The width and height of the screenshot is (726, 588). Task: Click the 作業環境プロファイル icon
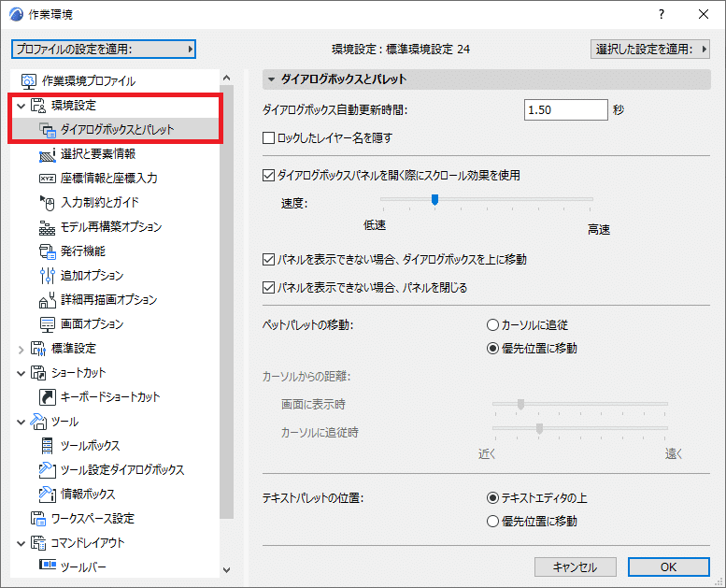pos(29,81)
